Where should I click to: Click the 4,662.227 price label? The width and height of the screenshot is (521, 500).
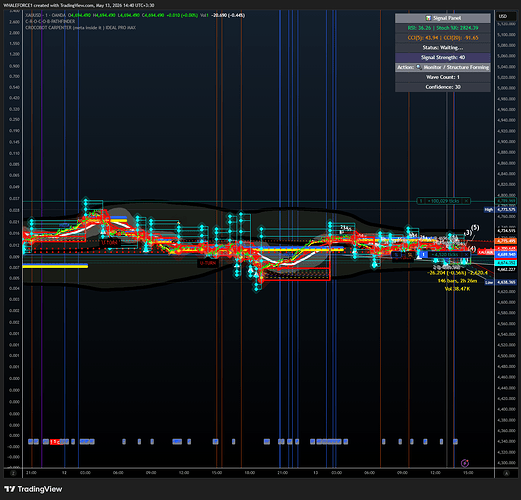pos(506,269)
